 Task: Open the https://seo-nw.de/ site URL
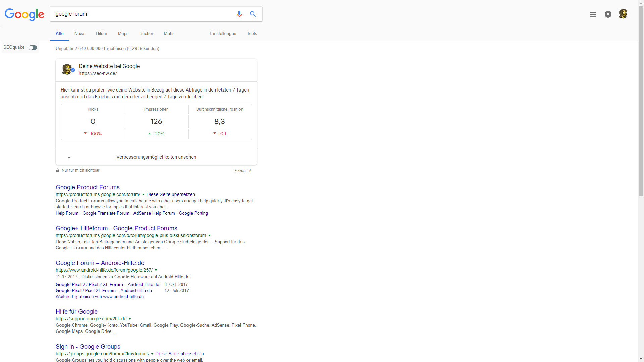pyautogui.click(x=98, y=74)
